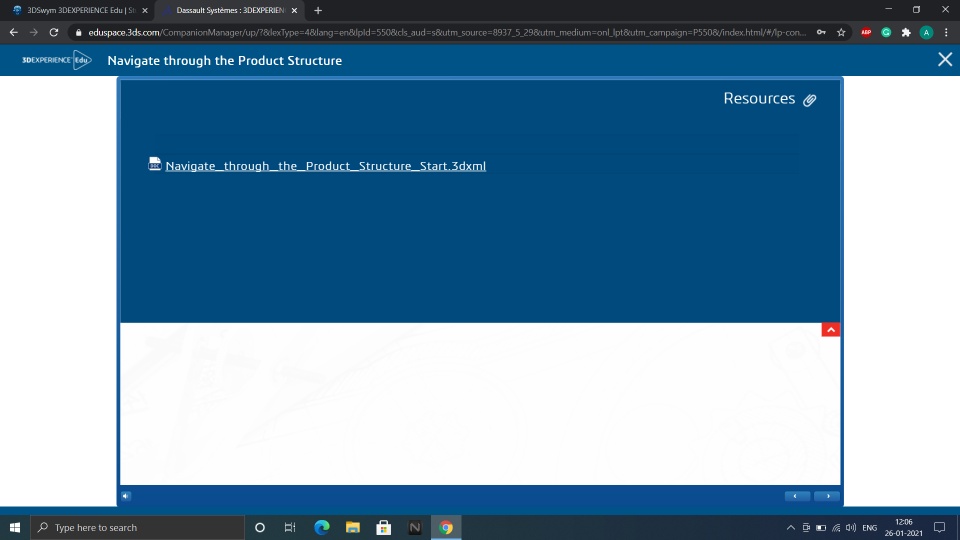The image size is (960, 540).
Task: Open the Action Center notifications
Action: 940,527
